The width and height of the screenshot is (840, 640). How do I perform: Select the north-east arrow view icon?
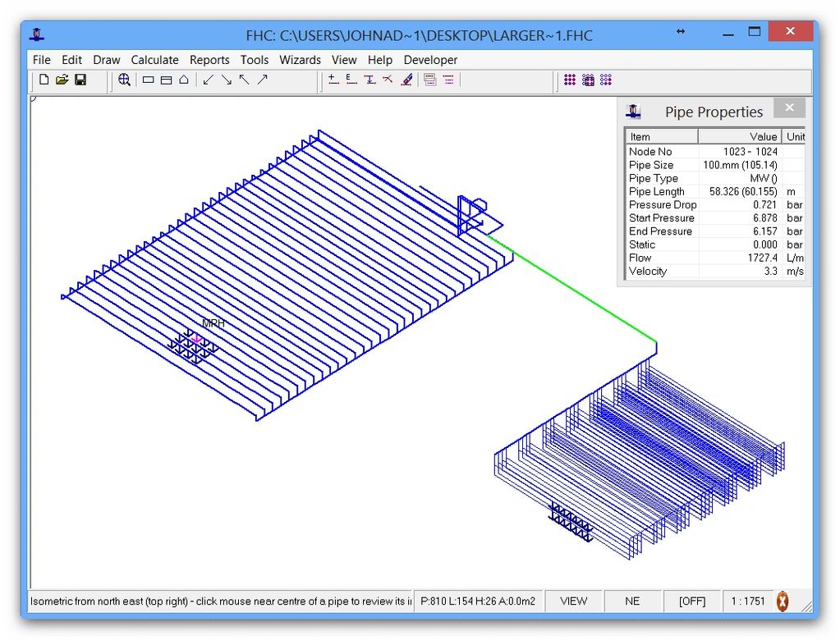[x=263, y=80]
